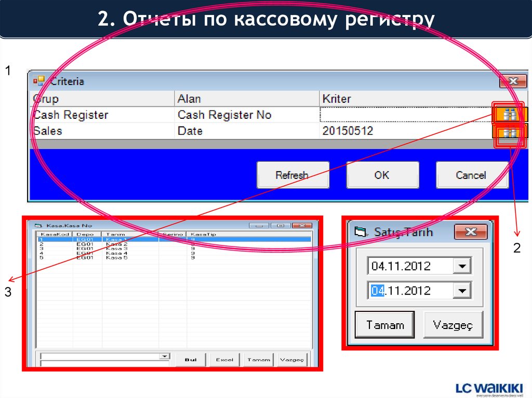Image resolution: width=532 pixels, height=398 pixels.
Task: Click the Date field cell
Action: point(247,131)
